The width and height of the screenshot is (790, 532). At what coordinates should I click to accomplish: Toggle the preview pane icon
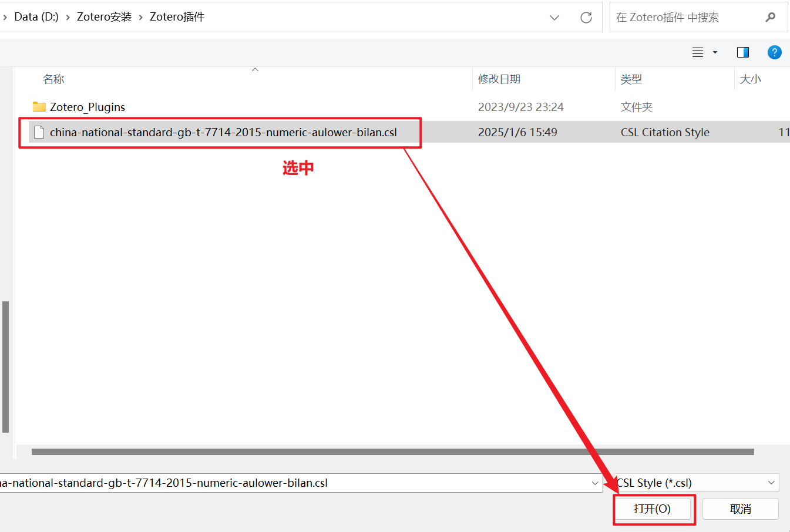(x=743, y=52)
